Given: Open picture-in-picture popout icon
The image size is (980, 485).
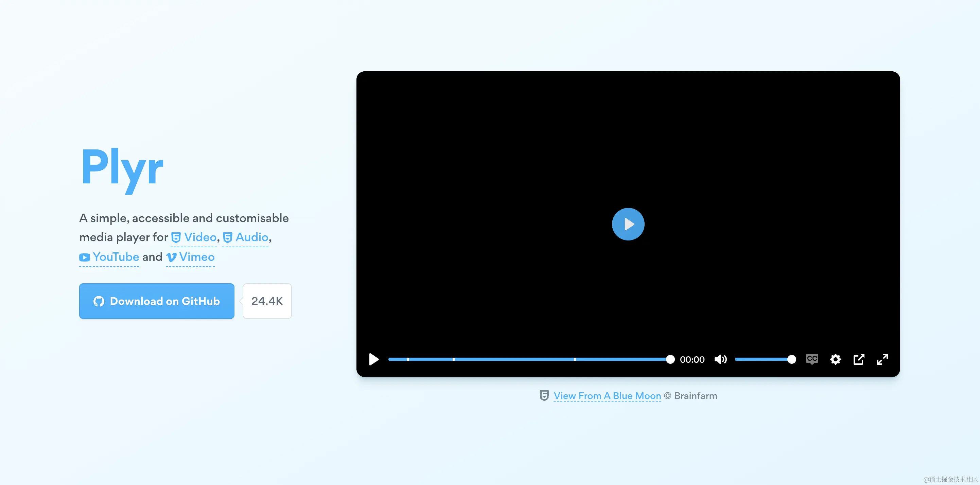Looking at the screenshot, I should pos(859,359).
